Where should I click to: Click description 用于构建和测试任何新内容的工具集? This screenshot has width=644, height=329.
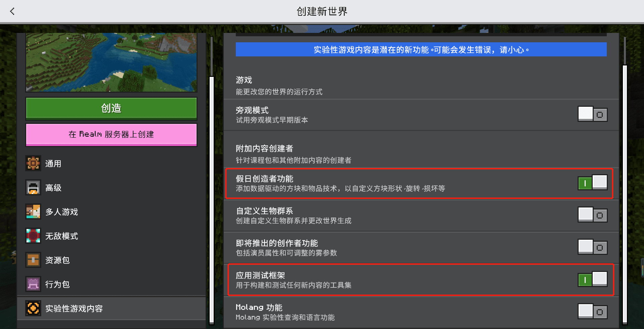tap(294, 285)
